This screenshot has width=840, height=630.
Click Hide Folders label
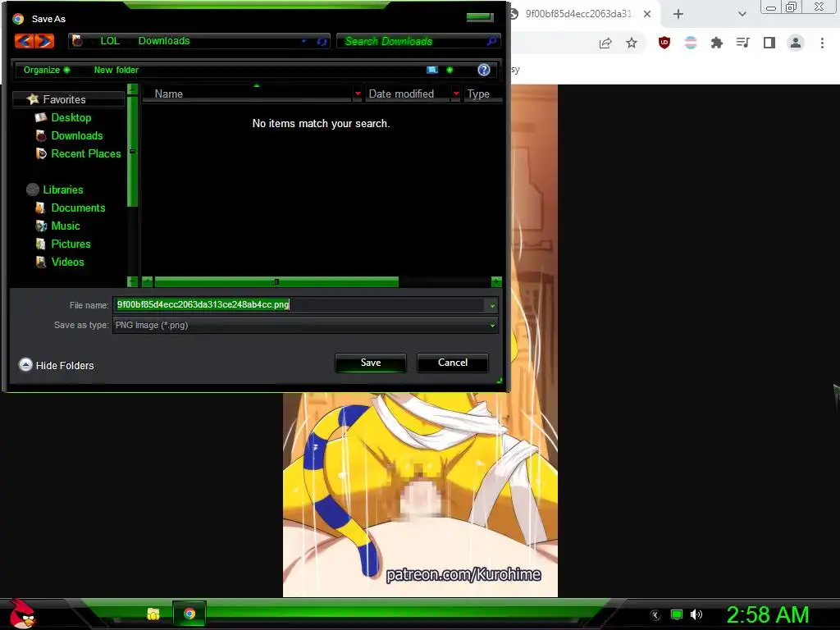click(x=65, y=365)
